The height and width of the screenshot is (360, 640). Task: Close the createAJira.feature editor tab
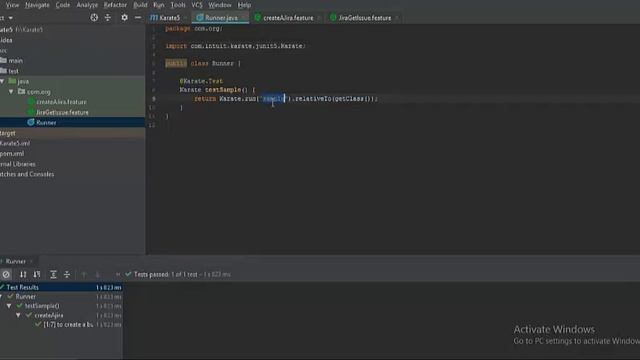(x=319, y=18)
